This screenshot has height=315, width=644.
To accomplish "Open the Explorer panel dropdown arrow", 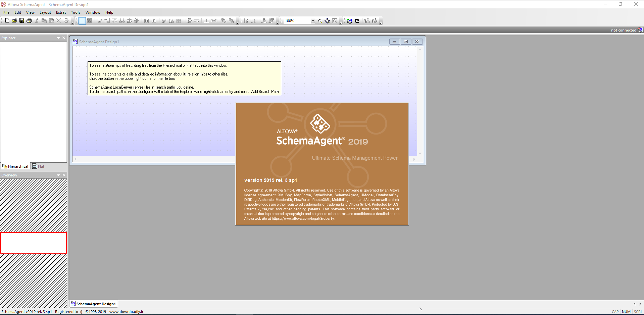I will [x=58, y=38].
